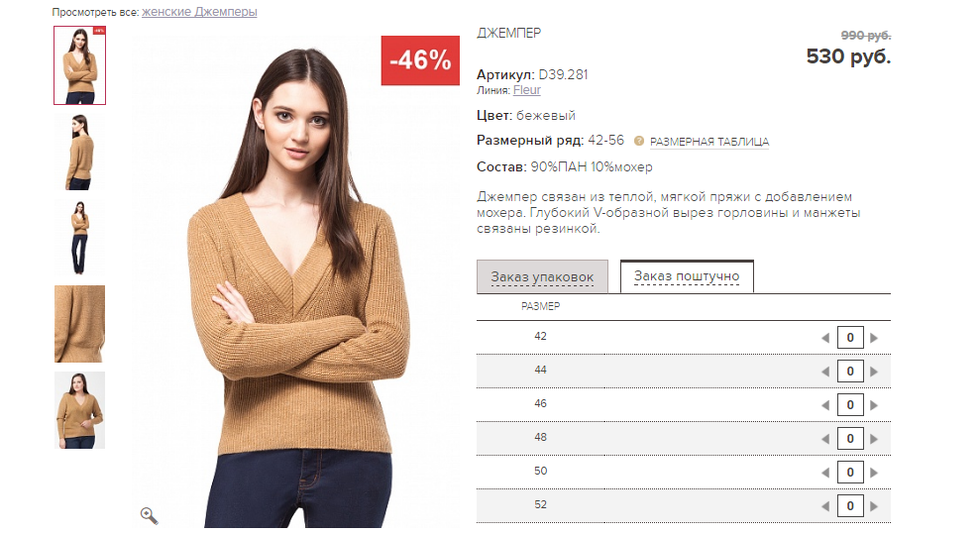Increase quantity for size 52
The height and width of the screenshot is (534, 980).
[874, 506]
